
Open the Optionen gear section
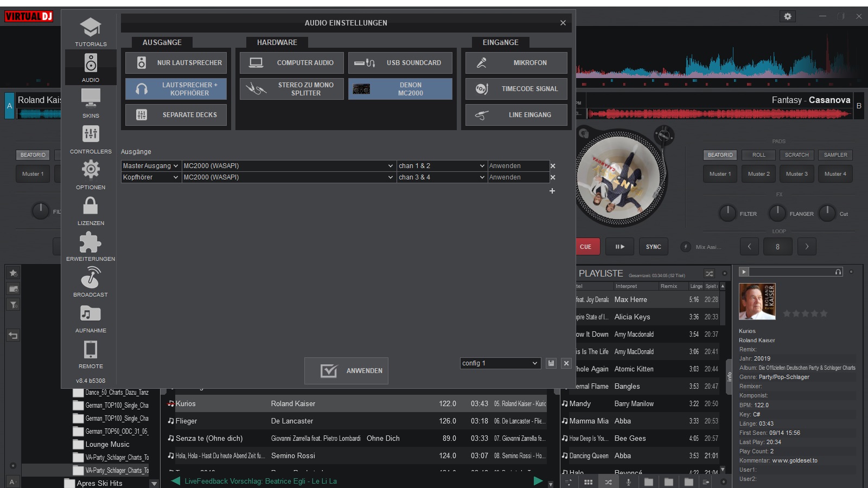[91, 175]
